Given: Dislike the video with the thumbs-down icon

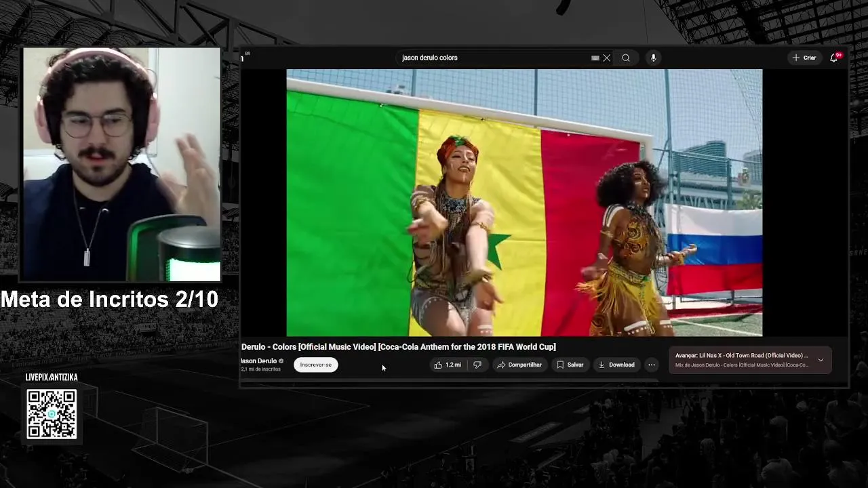Looking at the screenshot, I should pyautogui.click(x=477, y=365).
